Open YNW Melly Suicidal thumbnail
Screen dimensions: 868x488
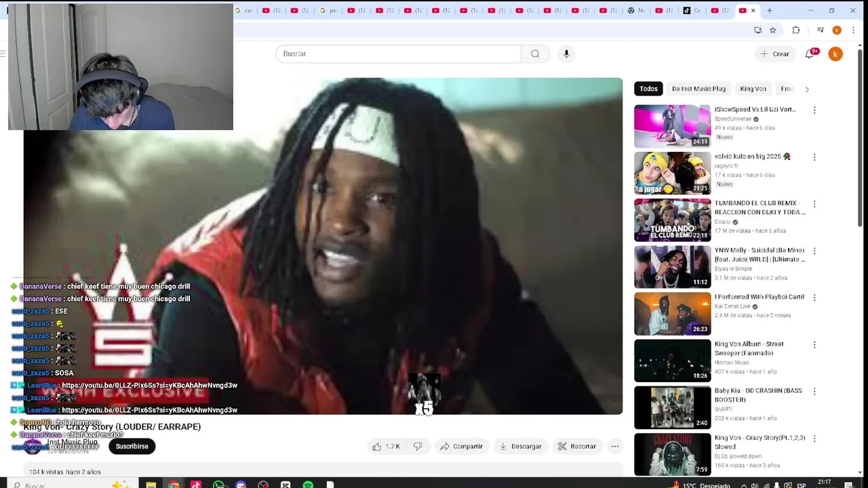672,266
